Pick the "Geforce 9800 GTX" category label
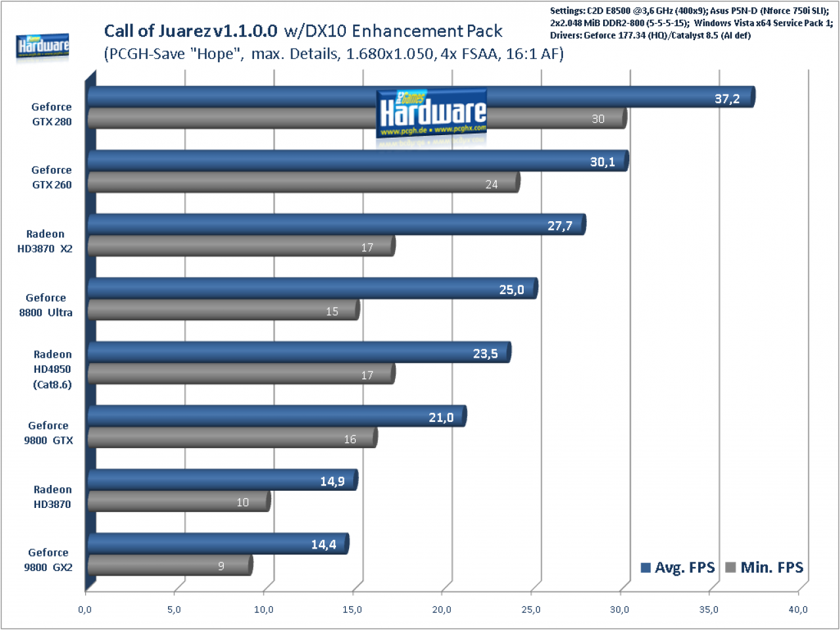Viewport: 840px width, 630px height. [x=49, y=433]
